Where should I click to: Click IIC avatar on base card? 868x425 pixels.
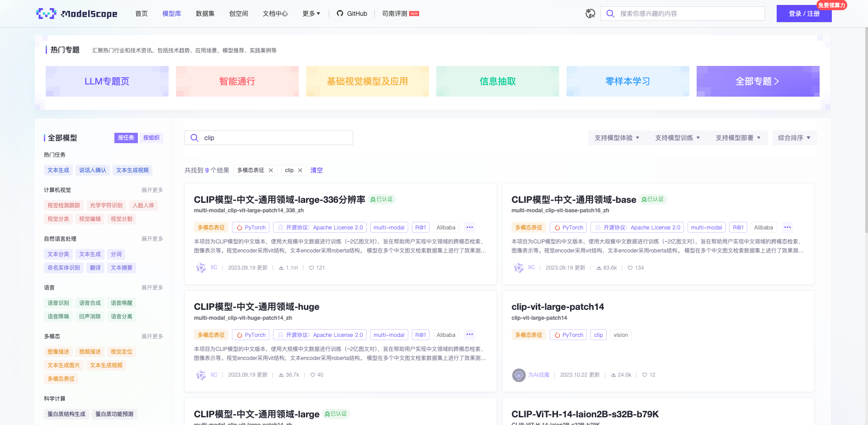[x=519, y=268]
